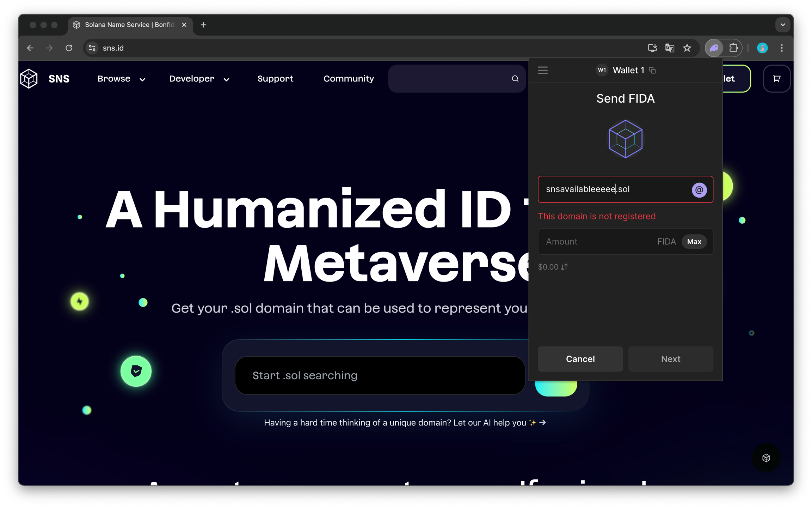Open the Community menu item
Screen dimensions: 812x508
[x=349, y=79]
